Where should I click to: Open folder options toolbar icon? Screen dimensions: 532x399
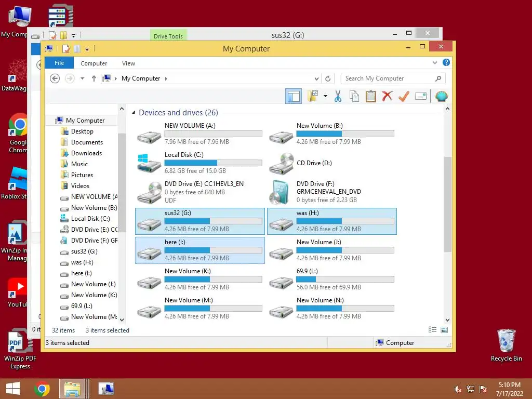point(312,96)
